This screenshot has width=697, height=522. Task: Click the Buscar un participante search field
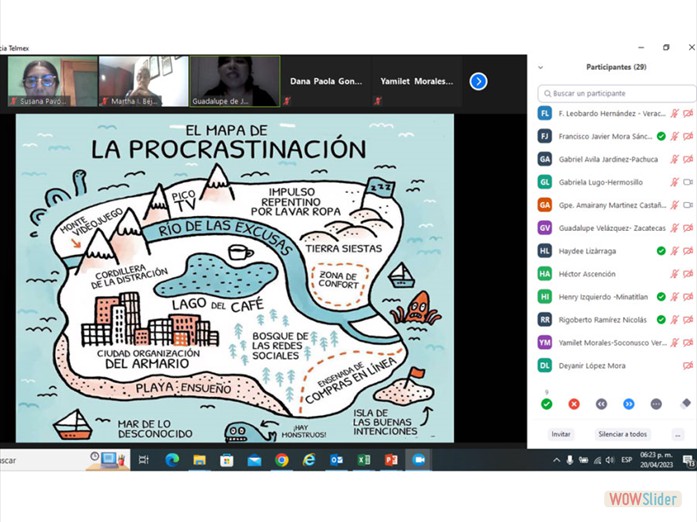click(x=617, y=93)
